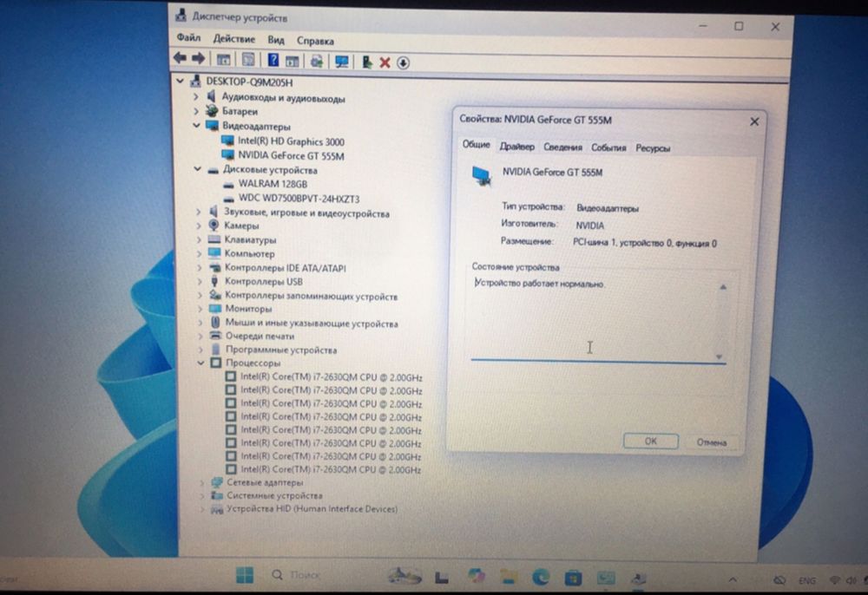Click the Update driver green-arrow icon
The image size is (868, 595).
[x=366, y=62]
